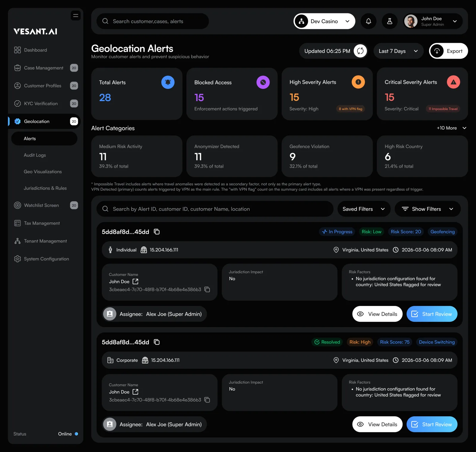476x452 pixels.
Task: Click the Online status indicator
Action: click(x=68, y=434)
